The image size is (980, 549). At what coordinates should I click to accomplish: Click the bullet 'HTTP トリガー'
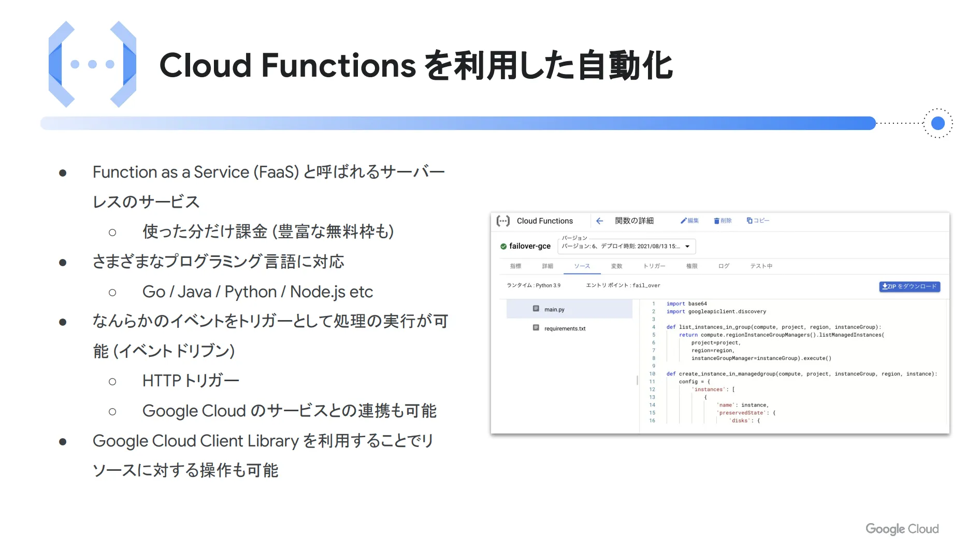pos(191,381)
